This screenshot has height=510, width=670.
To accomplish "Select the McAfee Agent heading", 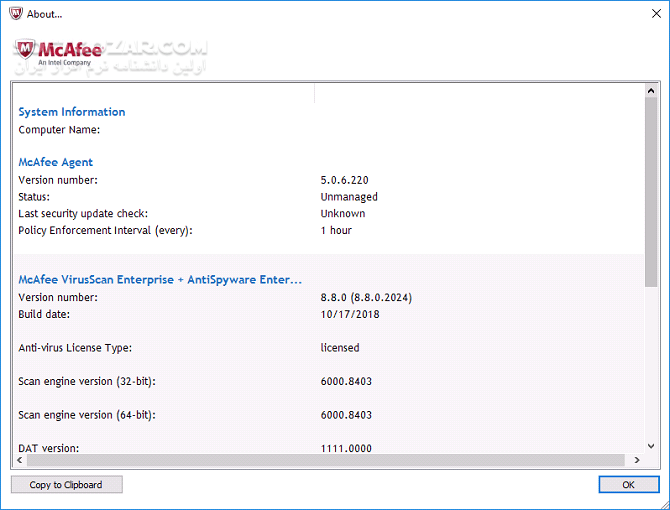I will 56,162.
